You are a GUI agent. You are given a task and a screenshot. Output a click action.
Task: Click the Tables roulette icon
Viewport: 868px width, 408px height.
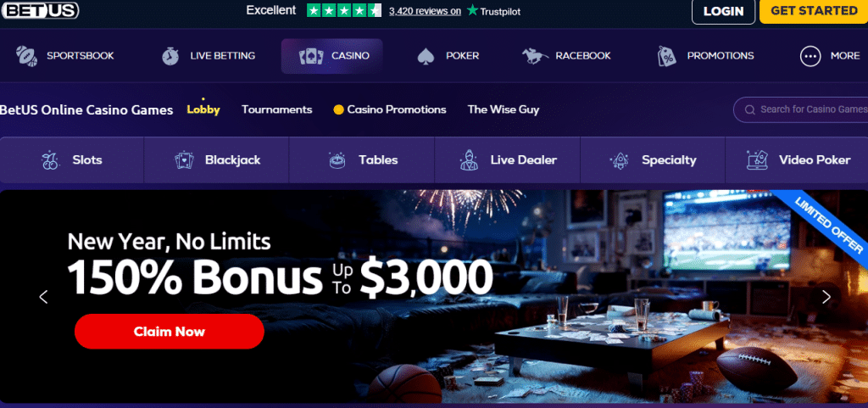pyautogui.click(x=337, y=160)
